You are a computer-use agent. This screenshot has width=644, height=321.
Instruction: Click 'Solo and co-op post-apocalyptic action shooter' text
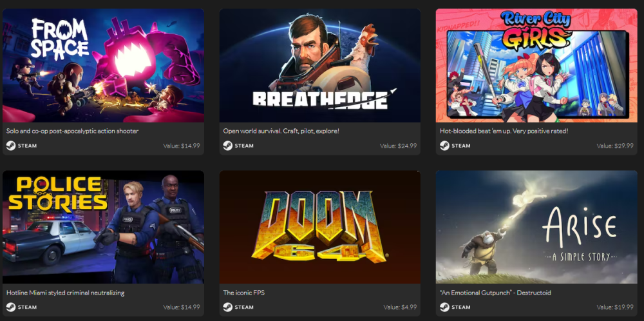[73, 131]
